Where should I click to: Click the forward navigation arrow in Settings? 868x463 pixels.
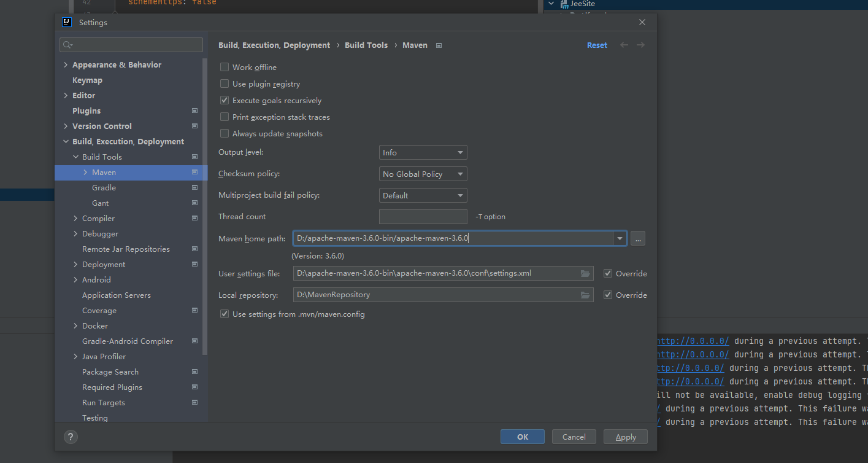coord(640,45)
